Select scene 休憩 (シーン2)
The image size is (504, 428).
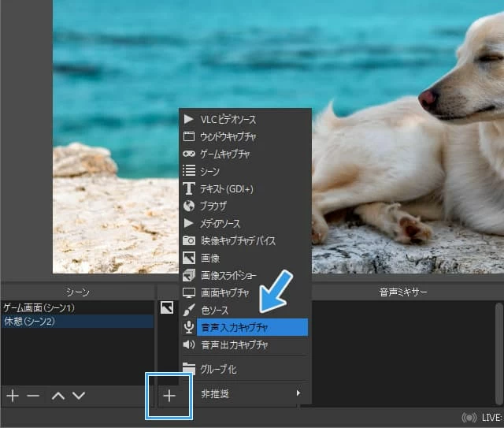pyautogui.click(x=77, y=321)
